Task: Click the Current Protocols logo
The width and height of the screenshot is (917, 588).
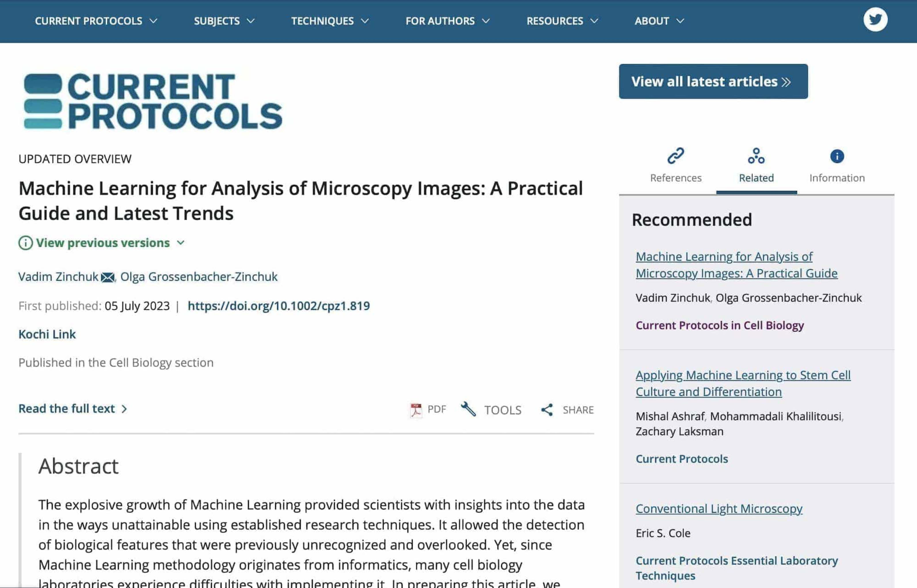Action: [153, 101]
